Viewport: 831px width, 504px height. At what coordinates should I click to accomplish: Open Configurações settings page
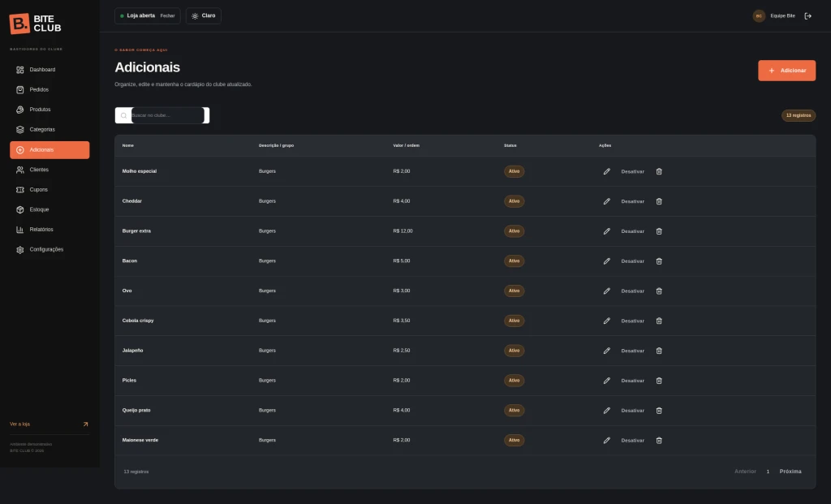tap(50, 250)
